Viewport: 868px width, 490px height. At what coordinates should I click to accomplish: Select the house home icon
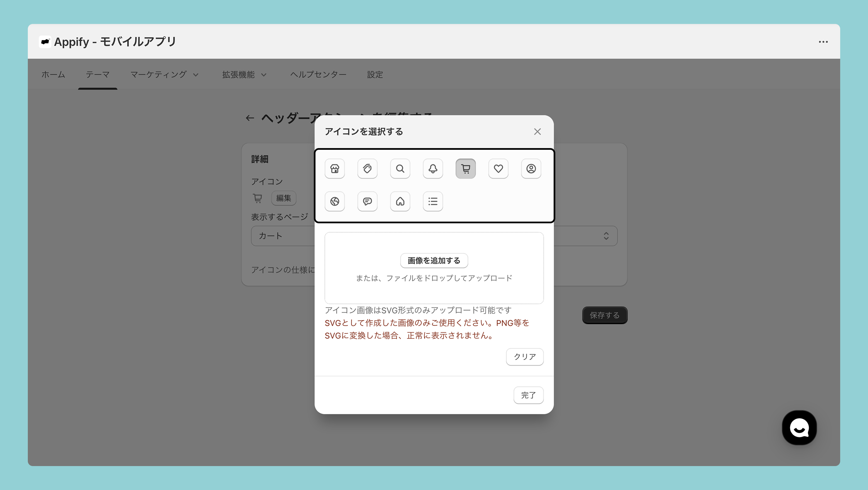coord(400,201)
